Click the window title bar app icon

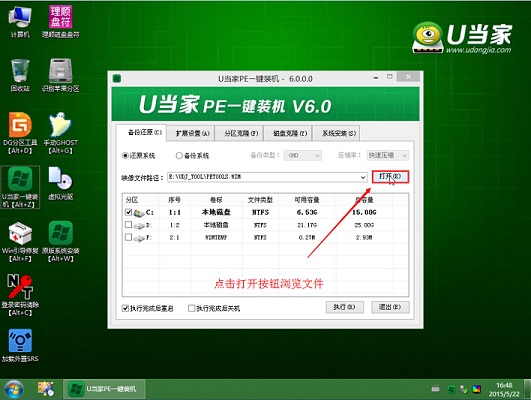click(117, 79)
